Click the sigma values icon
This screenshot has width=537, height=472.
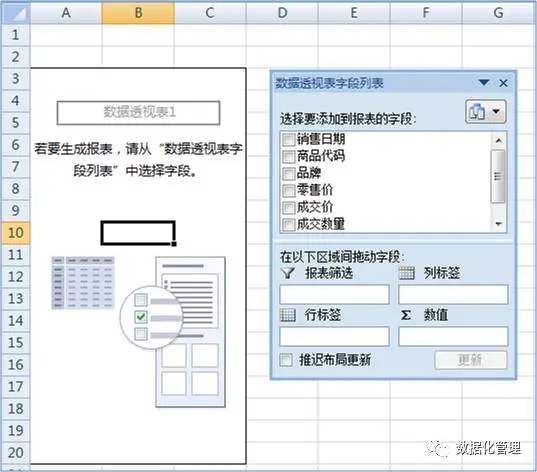(406, 315)
